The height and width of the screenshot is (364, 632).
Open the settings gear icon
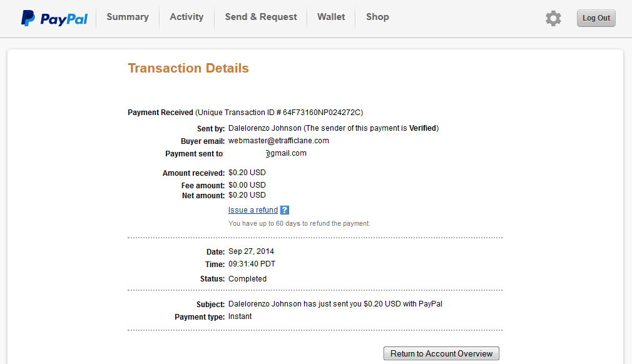[553, 18]
